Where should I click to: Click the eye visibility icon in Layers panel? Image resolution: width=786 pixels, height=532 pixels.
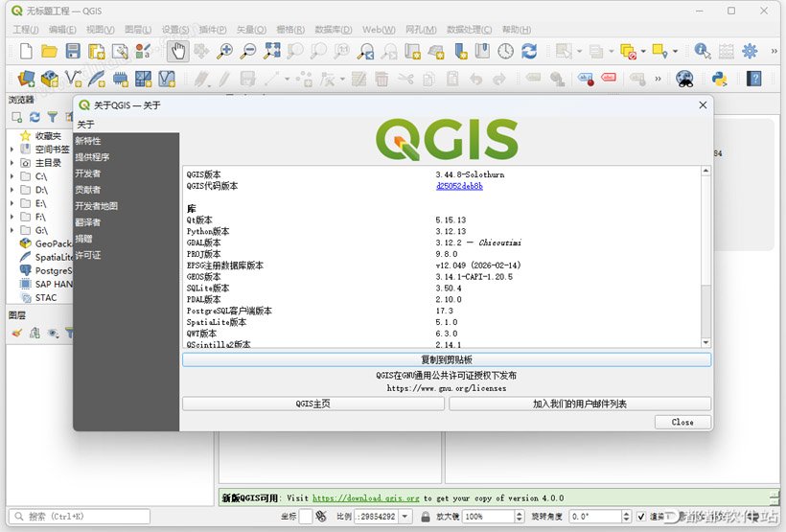pos(53,333)
